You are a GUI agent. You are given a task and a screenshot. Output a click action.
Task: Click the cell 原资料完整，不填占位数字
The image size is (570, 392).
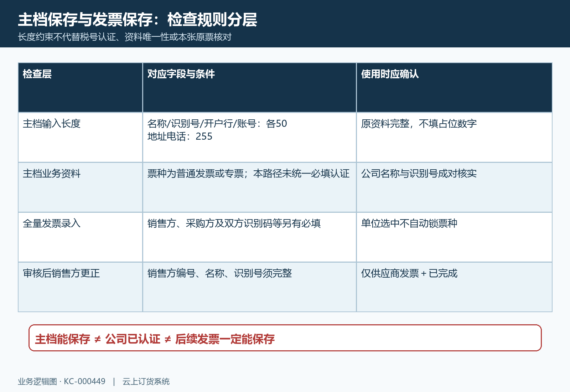454,138
